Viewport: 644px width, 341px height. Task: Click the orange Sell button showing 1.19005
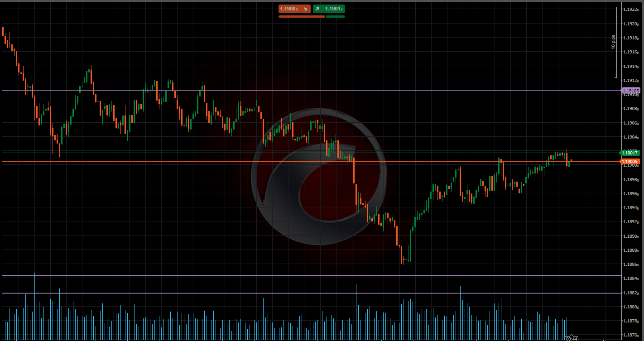[x=294, y=9]
